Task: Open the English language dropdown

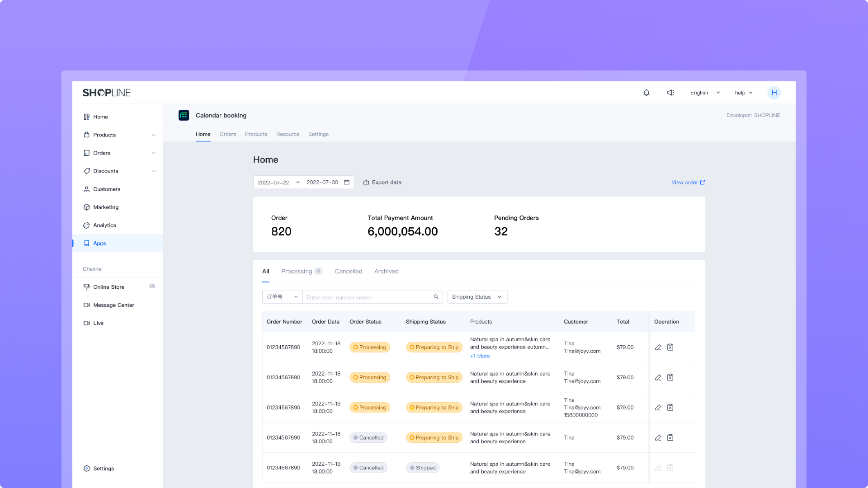Action: [x=705, y=93]
